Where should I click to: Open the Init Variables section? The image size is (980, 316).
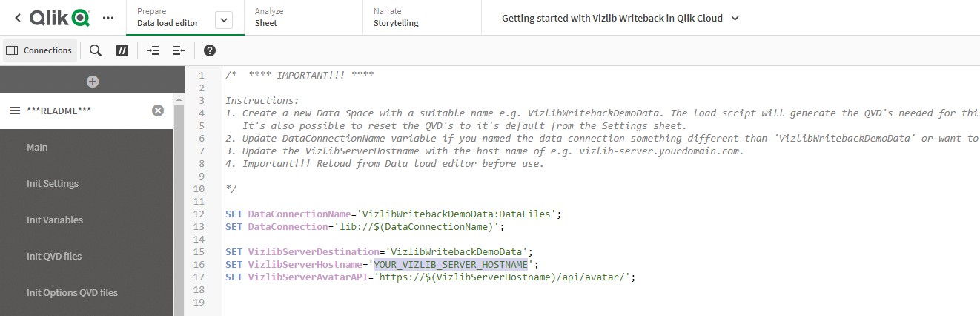click(x=87, y=220)
